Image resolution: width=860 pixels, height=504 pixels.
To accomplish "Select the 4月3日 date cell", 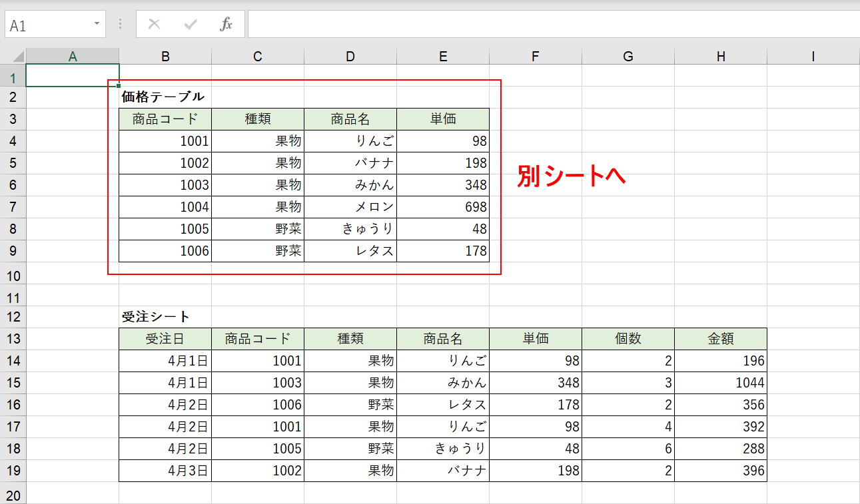I will [x=165, y=470].
